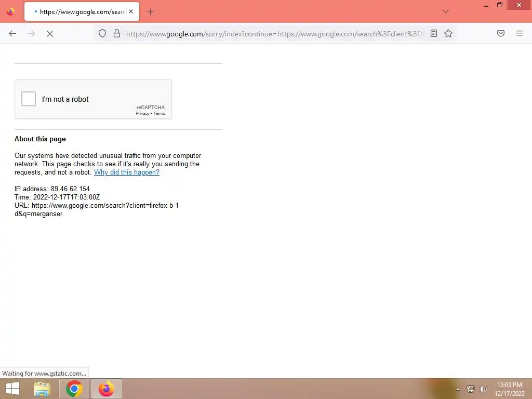The height and width of the screenshot is (399, 532).
Task: Open the reCAPTCHA Privacy link
Action: coord(142,113)
